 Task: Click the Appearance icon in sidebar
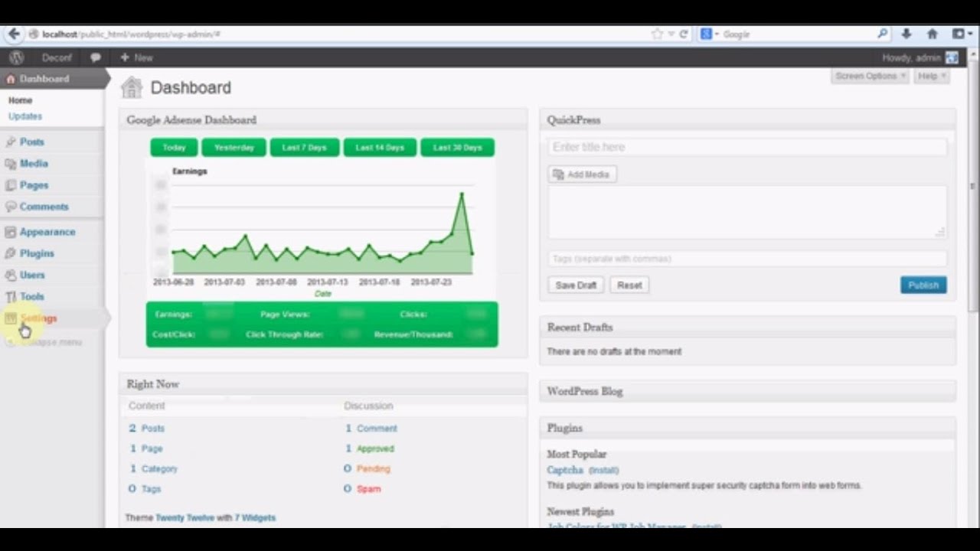tap(11, 231)
